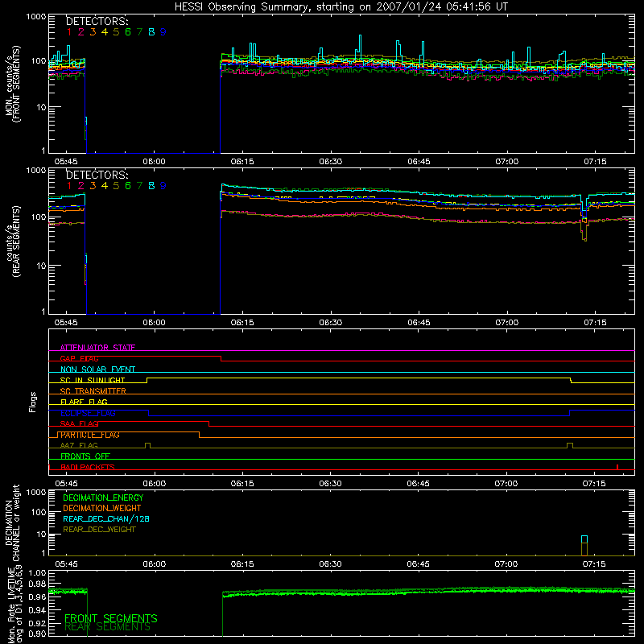
Task: Select magenta detector 2 in front segments legend
Action: tap(81, 31)
